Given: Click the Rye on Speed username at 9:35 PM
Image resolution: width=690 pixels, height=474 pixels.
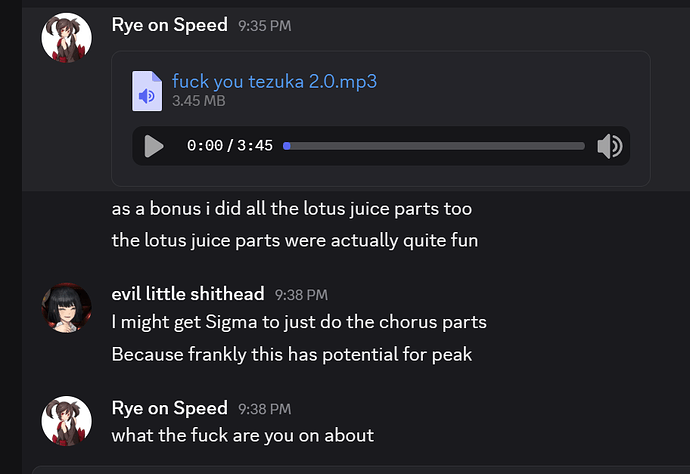Looking at the screenshot, I should [x=169, y=24].
